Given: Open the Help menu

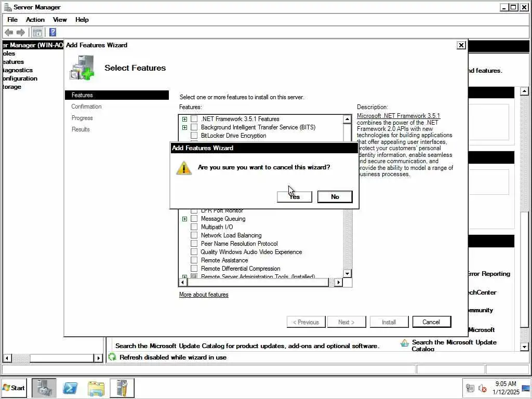Looking at the screenshot, I should pyautogui.click(x=82, y=20).
